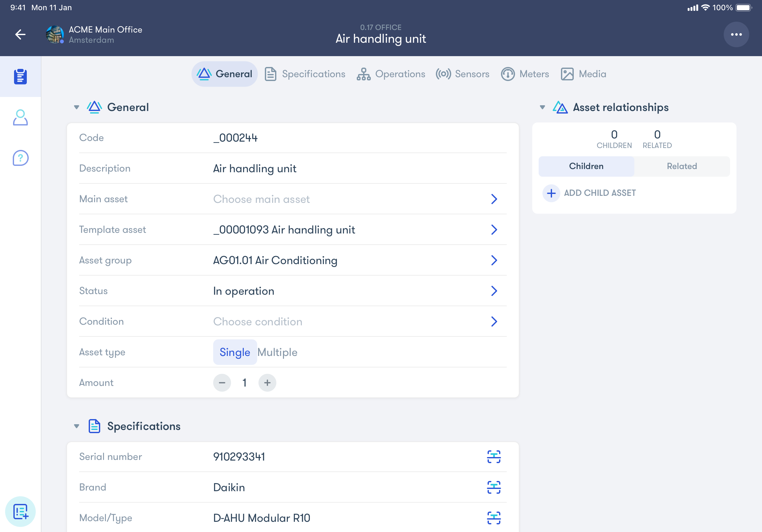Image resolution: width=762 pixels, height=532 pixels.
Task: Scan text for the Serial number field
Action: coord(494,457)
